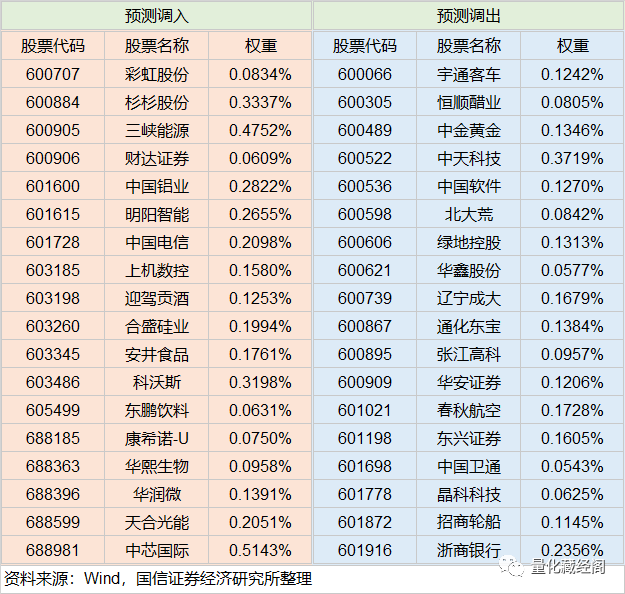Image resolution: width=625 pixels, height=594 pixels.
Task: Select stock code 601916
Action: pos(365,551)
